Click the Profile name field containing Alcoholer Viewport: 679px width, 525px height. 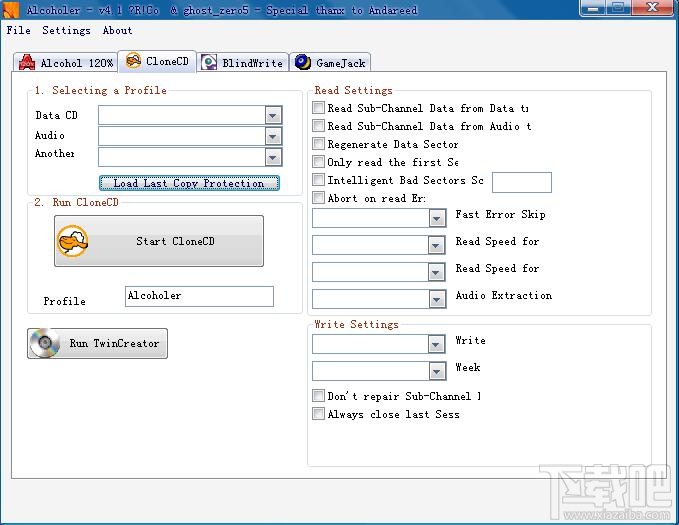pyautogui.click(x=199, y=296)
